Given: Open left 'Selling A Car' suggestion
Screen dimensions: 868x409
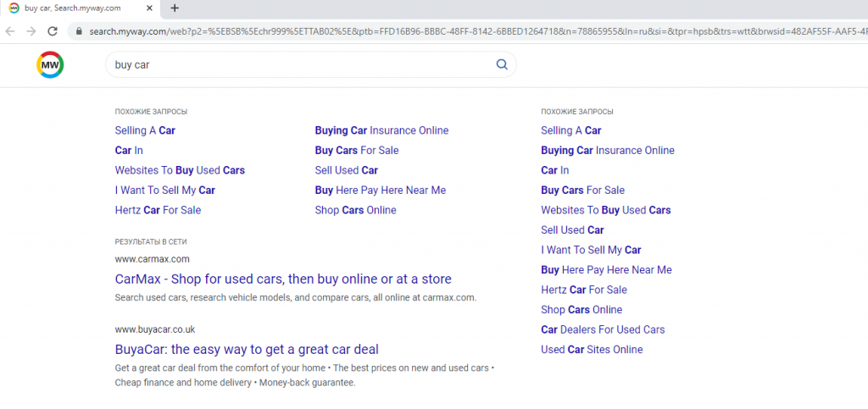Looking at the screenshot, I should tap(145, 130).
